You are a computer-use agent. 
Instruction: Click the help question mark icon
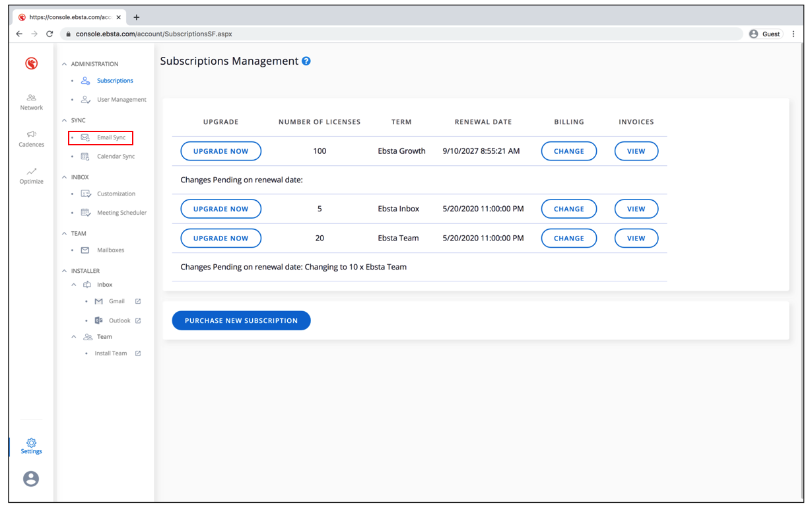pyautogui.click(x=306, y=61)
